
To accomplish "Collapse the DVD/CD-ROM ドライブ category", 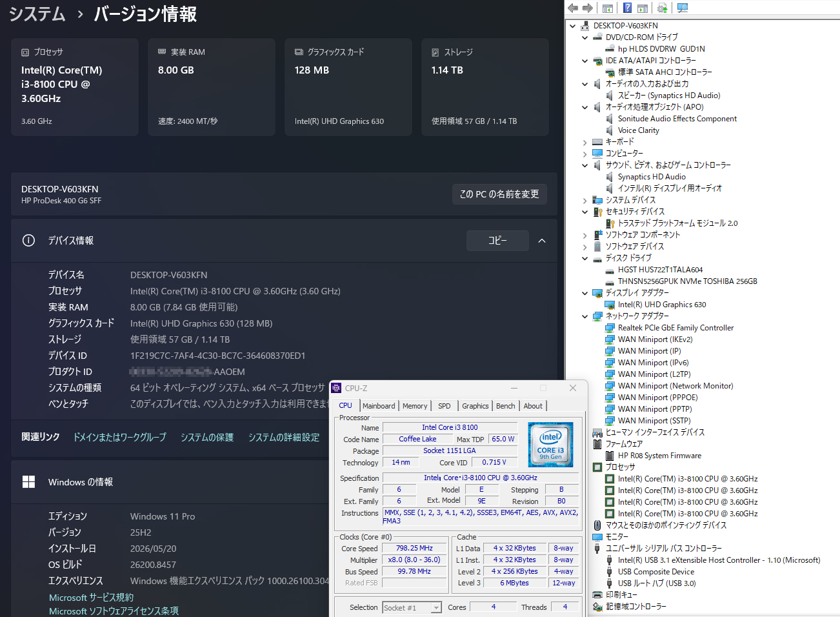I will pyautogui.click(x=585, y=37).
